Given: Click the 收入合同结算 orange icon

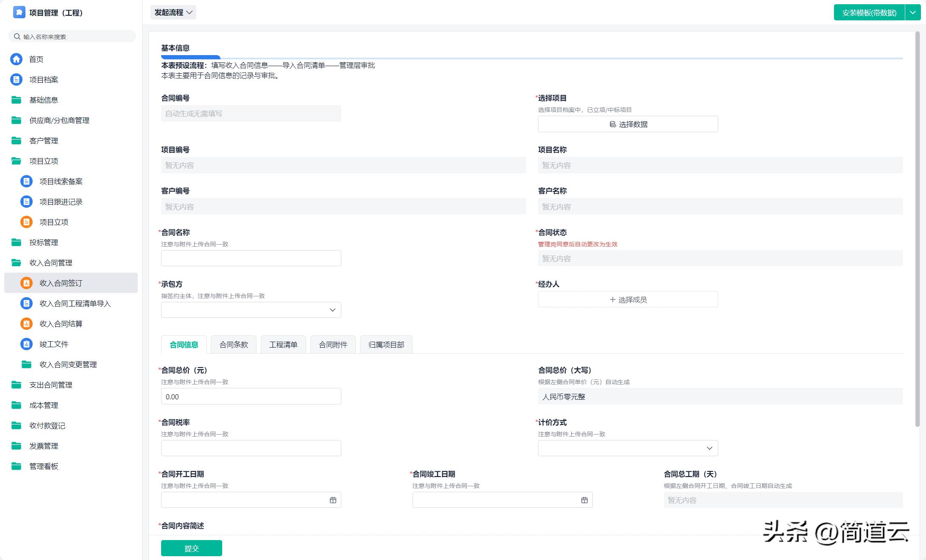Looking at the screenshot, I should pos(26,324).
